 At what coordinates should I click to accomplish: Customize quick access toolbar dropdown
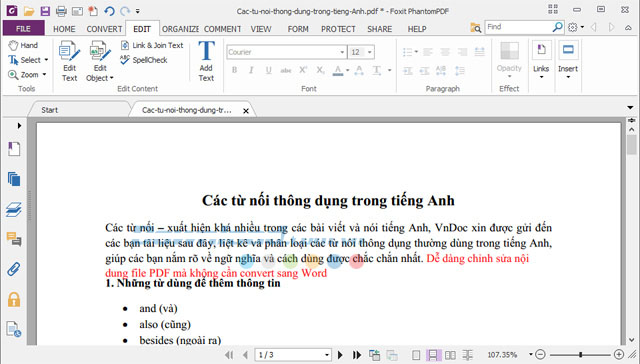(x=138, y=11)
